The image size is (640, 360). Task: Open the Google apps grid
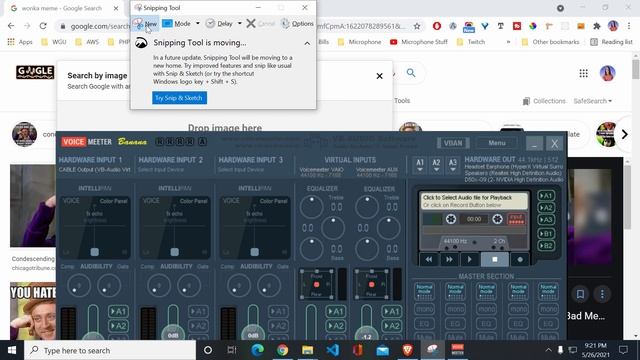[x=584, y=73]
